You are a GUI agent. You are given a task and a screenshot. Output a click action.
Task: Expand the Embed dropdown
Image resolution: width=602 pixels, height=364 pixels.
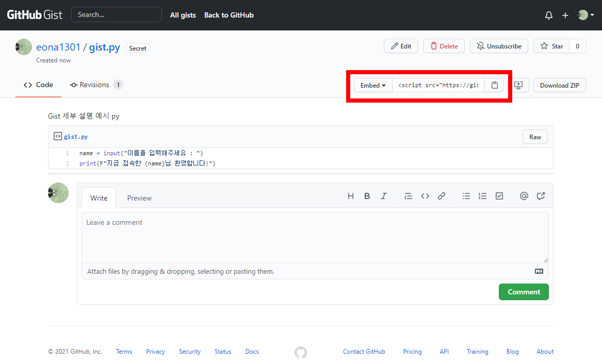click(373, 85)
